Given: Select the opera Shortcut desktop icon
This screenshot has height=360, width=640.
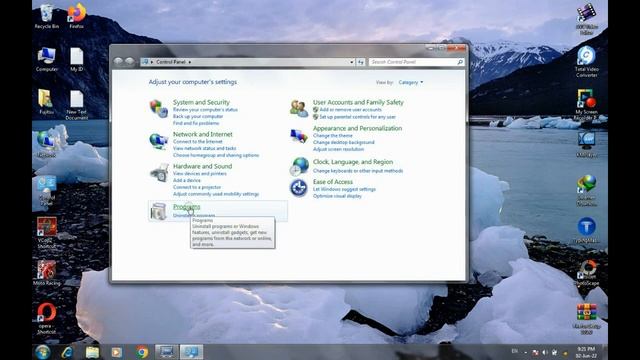Looking at the screenshot, I should [x=47, y=318].
